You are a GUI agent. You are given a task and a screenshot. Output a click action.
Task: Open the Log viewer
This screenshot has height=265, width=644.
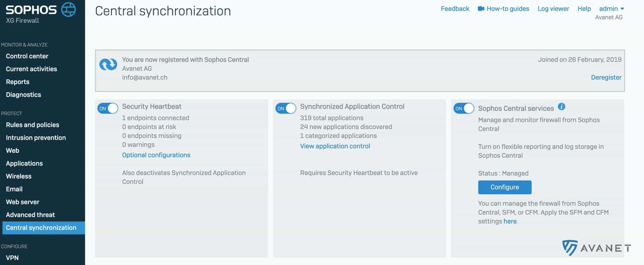click(x=553, y=9)
